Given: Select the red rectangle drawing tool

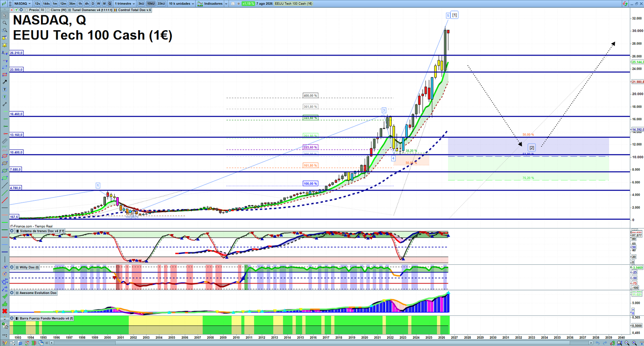Looking at the screenshot, I should 4,74.
